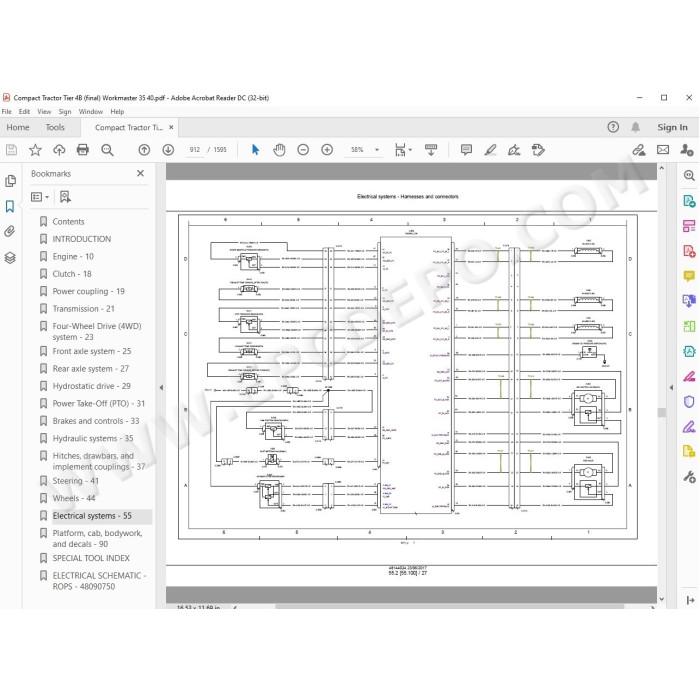
Task: Add the star bookmark icon
Action: point(35,150)
